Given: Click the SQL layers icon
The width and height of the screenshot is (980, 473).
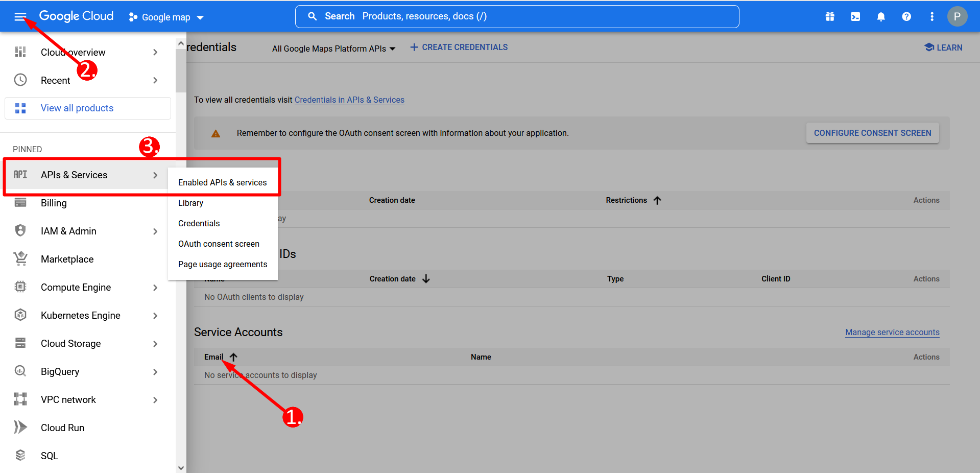Looking at the screenshot, I should [20, 455].
